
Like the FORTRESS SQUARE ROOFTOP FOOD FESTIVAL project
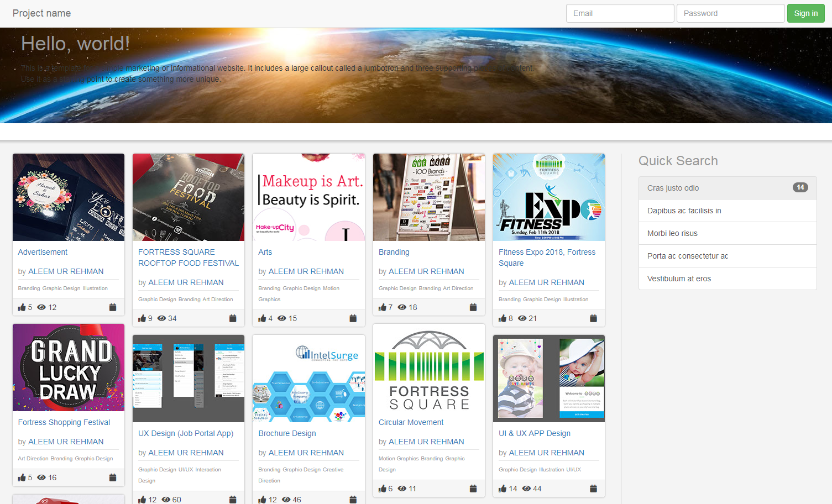pyautogui.click(x=143, y=318)
